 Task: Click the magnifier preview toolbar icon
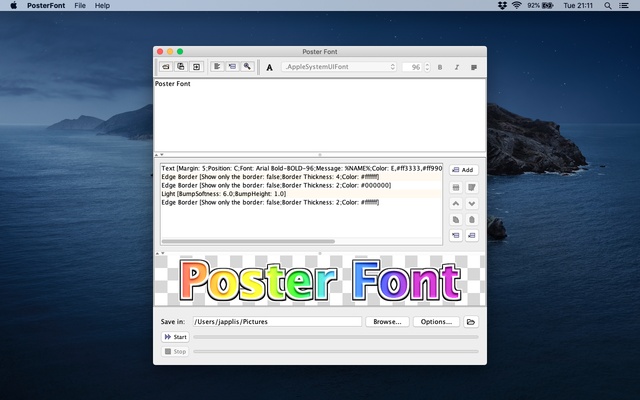[247, 67]
